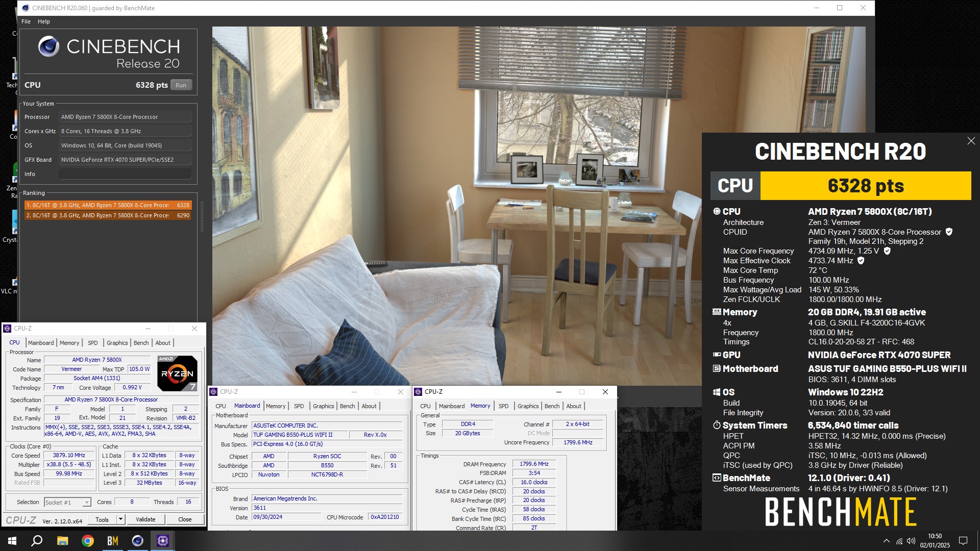Click the Info input field
Image resolution: width=980 pixels, height=551 pixels.
[x=125, y=174]
